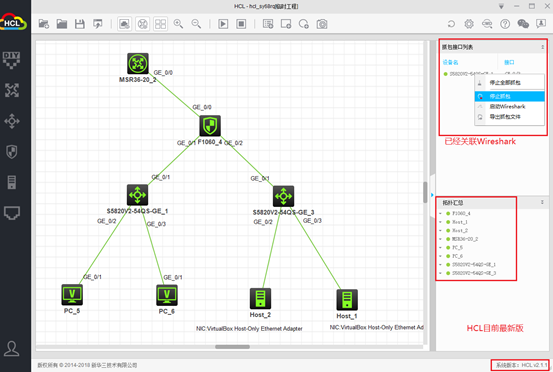This screenshot has width=553, height=372.
Task: Collapse the topology summary panel header arrow
Action: click(542, 202)
